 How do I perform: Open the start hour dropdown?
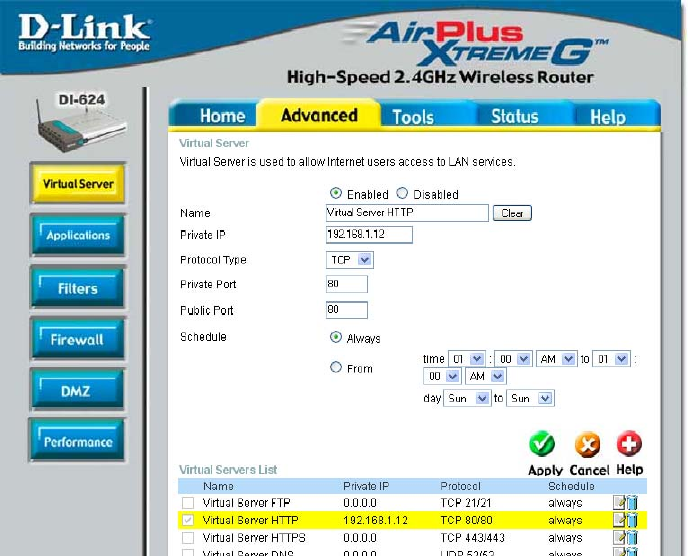pos(467,359)
